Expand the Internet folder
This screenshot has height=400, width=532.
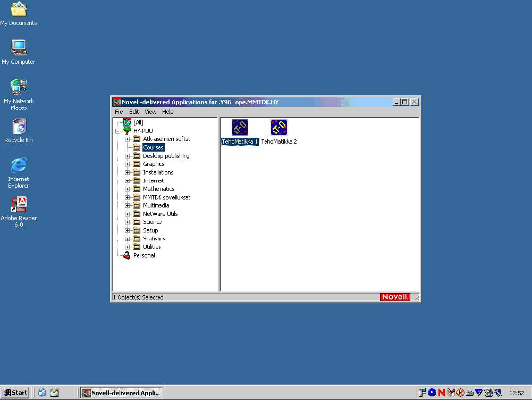tap(127, 181)
